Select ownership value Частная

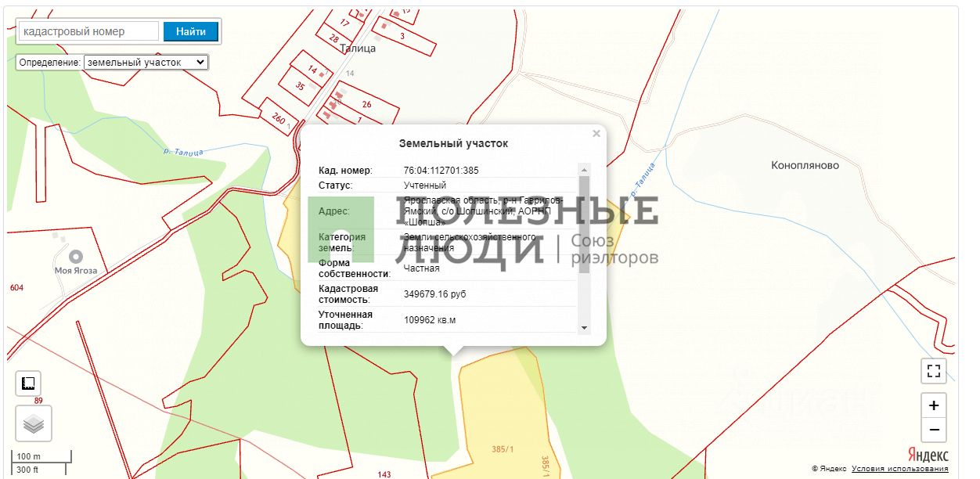click(x=421, y=268)
